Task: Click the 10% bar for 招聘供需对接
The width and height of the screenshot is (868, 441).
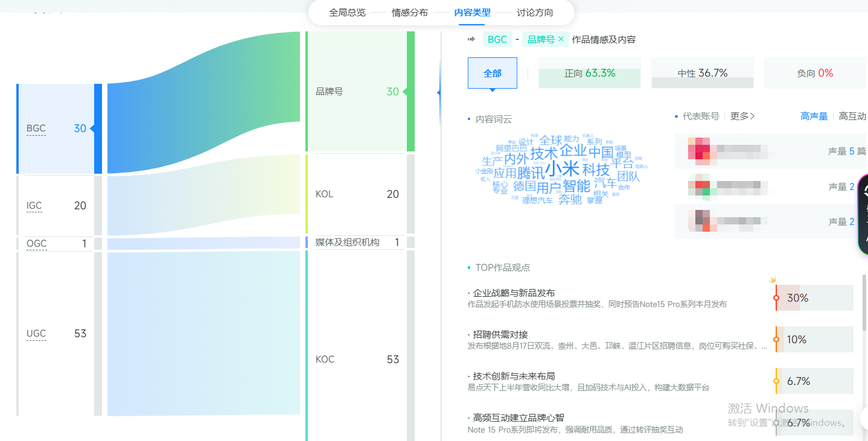Action: tap(814, 340)
